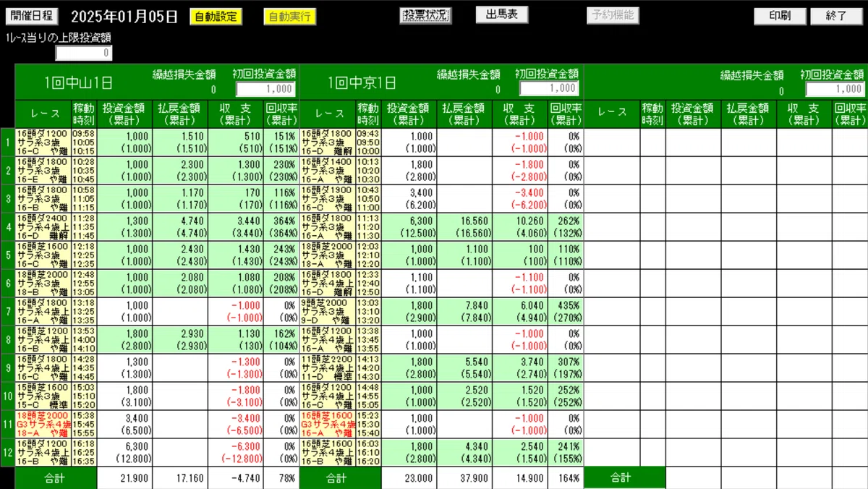This screenshot has height=489, width=868.
Task: Click the 合計 label under the empty third venue
Action: pos(624,478)
